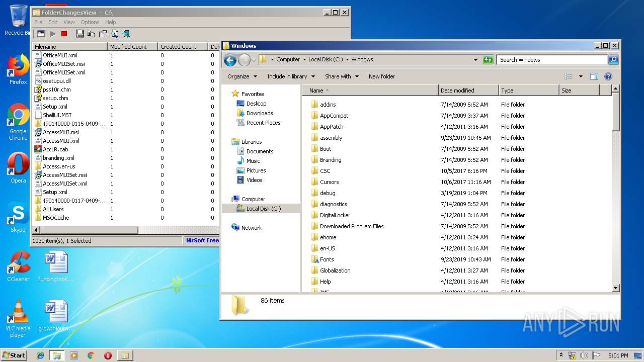644x362 pixels.
Task: Open Firefox from the desktop
Action: pos(18,70)
